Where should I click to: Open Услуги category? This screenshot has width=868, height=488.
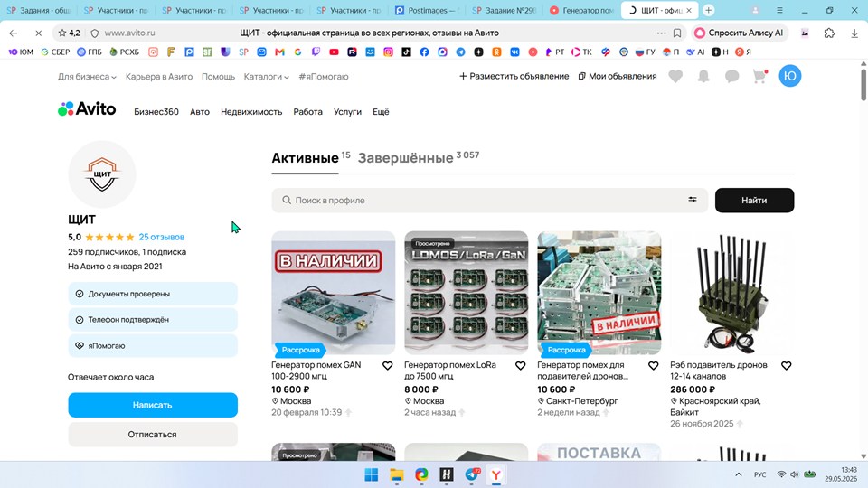point(347,112)
